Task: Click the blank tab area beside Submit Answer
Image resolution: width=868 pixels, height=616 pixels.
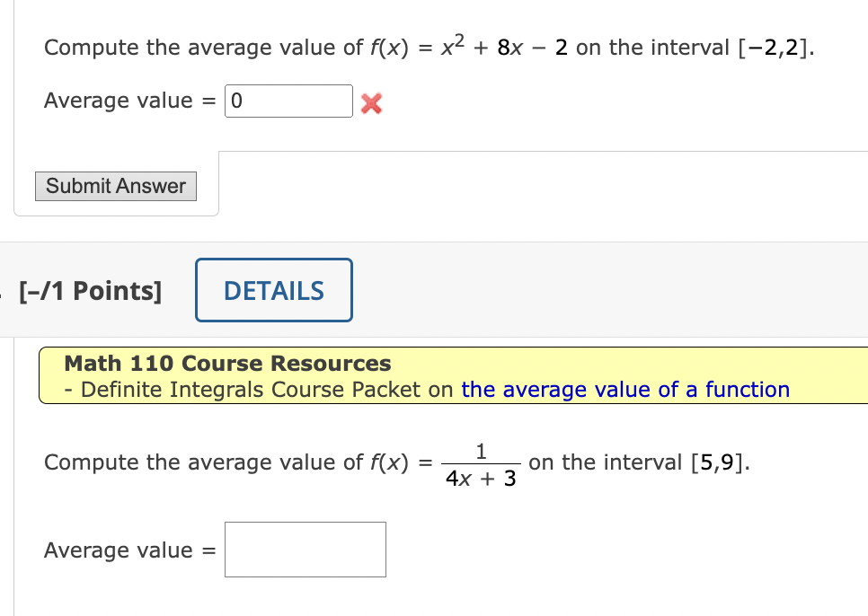Action: click(539, 184)
